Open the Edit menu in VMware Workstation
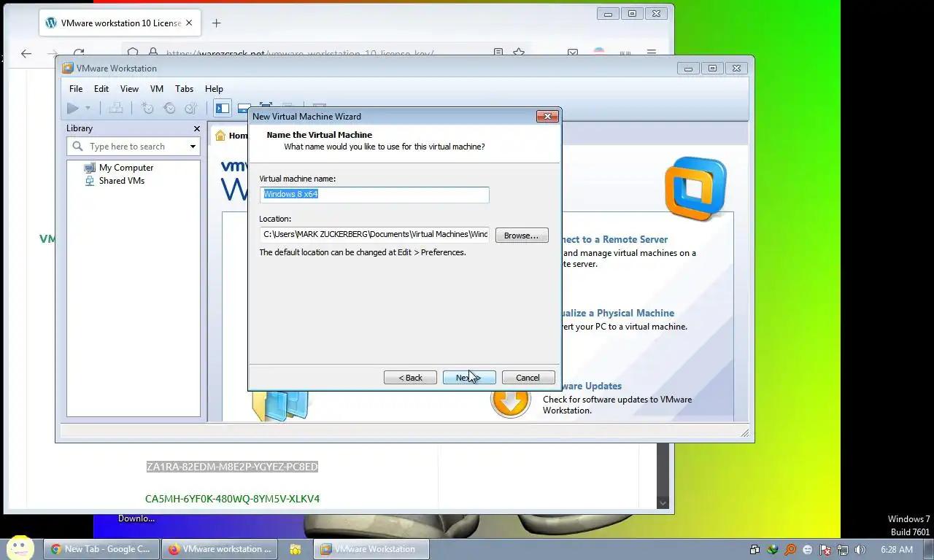 tap(101, 89)
